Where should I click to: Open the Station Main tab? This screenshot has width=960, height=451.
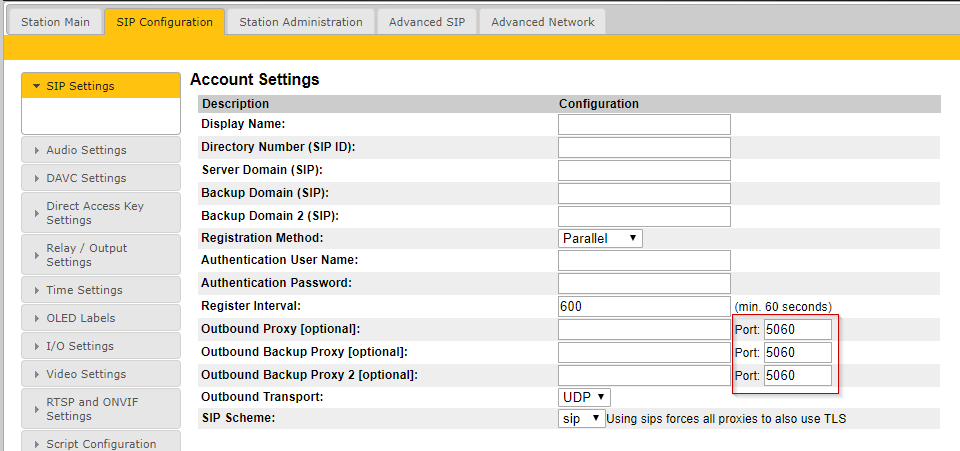pos(56,21)
